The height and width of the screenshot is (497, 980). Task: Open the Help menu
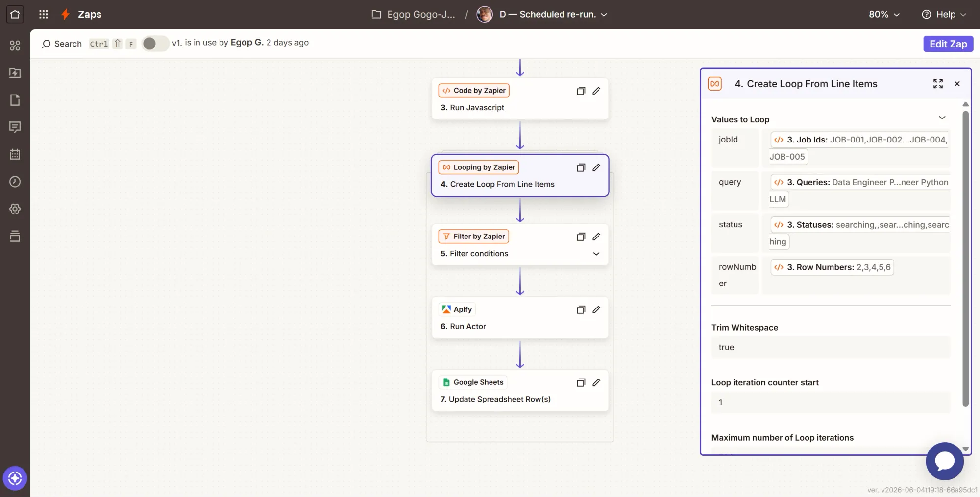pyautogui.click(x=944, y=14)
